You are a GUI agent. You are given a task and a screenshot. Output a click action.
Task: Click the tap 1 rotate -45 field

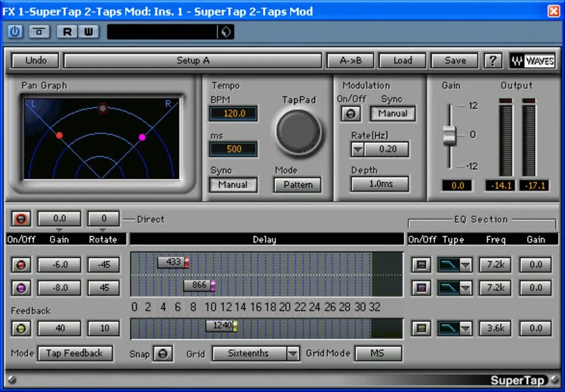tap(103, 265)
